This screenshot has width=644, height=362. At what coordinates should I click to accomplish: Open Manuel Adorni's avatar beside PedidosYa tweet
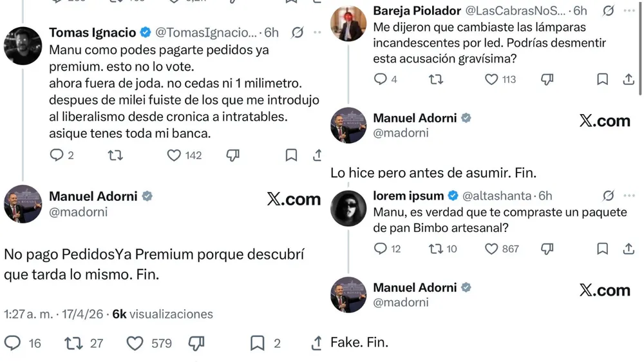(23, 204)
